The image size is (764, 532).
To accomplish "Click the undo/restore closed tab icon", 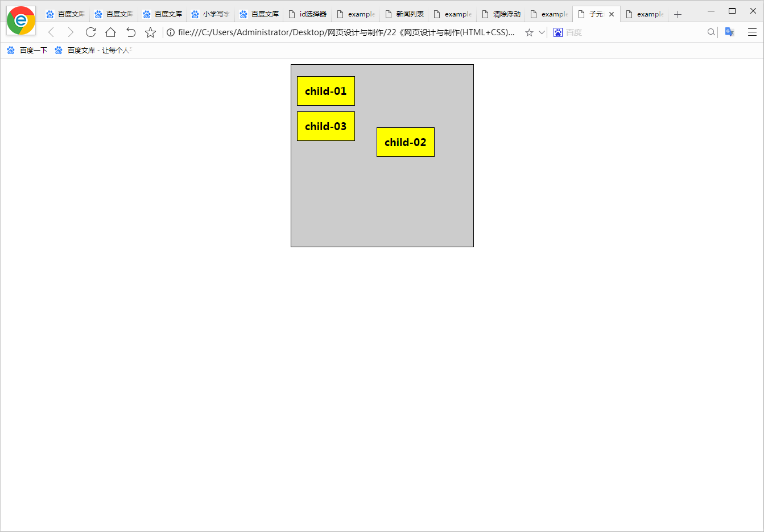I will click(x=131, y=32).
